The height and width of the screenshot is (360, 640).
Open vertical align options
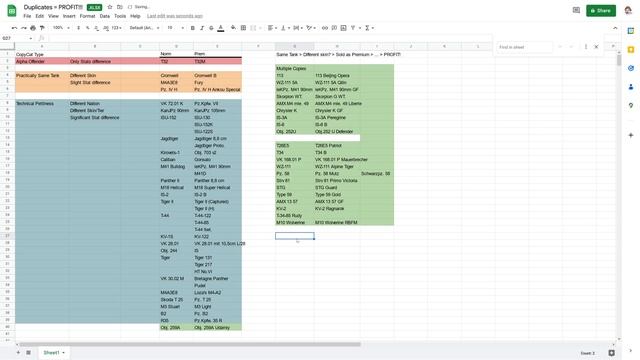tap(284, 28)
